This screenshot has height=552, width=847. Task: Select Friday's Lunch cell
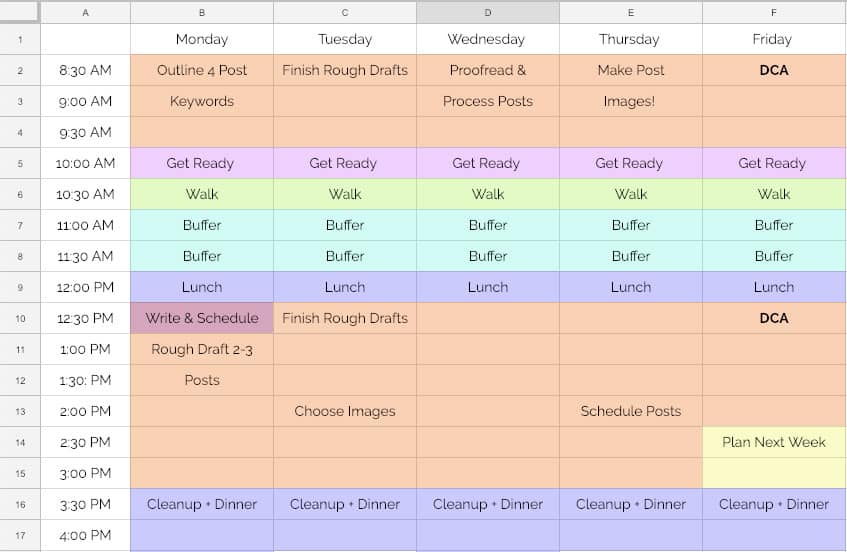(774, 287)
